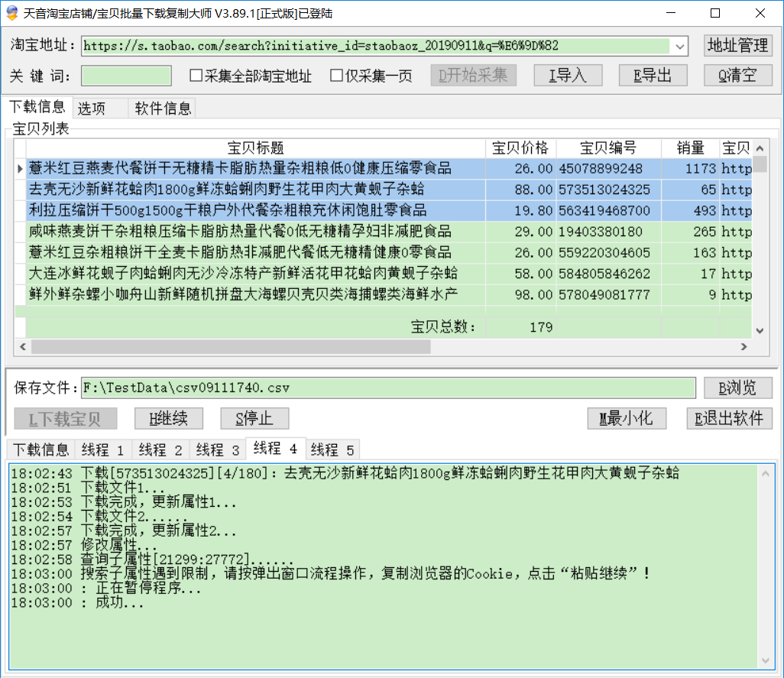Click the S停止 stop button
Viewport: 784px width, 678px height.
point(255,418)
